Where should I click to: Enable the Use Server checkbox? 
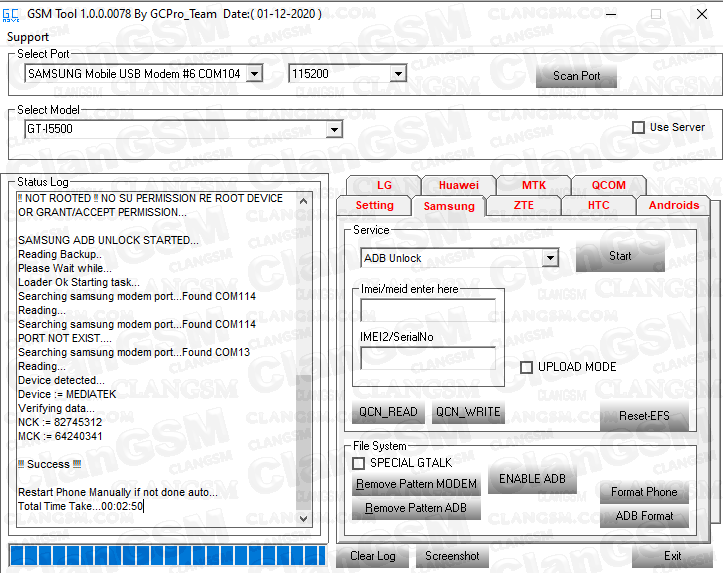(638, 127)
